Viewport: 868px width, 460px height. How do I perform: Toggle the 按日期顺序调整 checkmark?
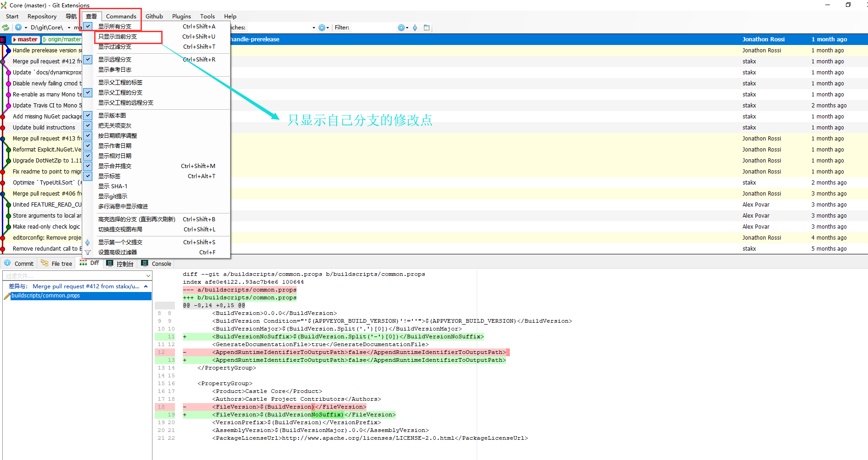pyautogui.click(x=88, y=136)
